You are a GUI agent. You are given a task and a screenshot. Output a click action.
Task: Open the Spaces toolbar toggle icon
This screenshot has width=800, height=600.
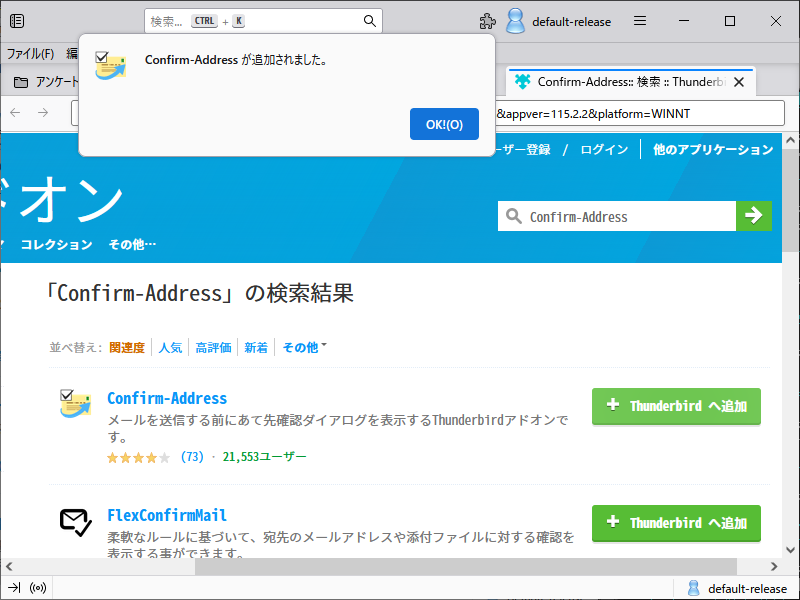click(17, 21)
